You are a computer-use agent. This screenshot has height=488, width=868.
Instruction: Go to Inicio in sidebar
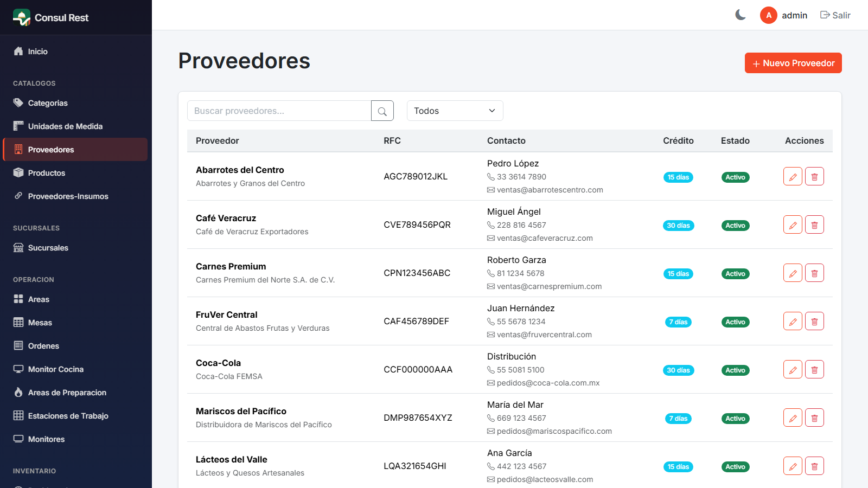tap(76, 52)
